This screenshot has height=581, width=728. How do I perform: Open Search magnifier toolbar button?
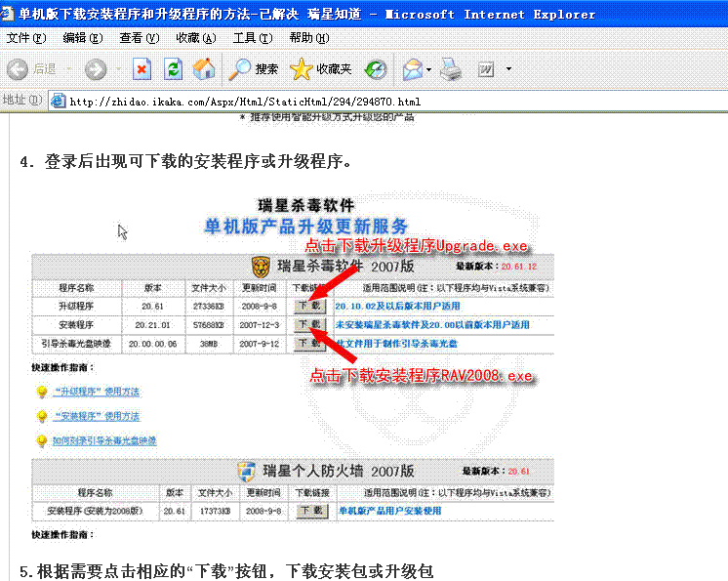click(254, 69)
